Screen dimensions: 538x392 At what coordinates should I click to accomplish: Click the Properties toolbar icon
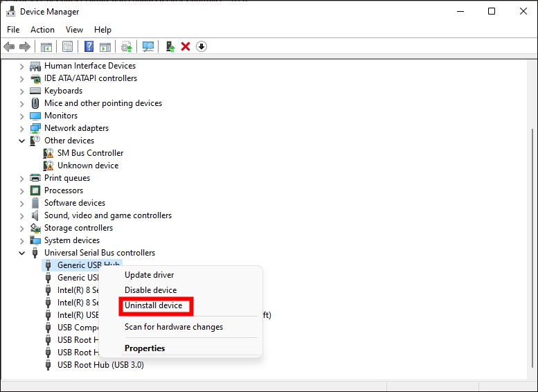[x=67, y=46]
